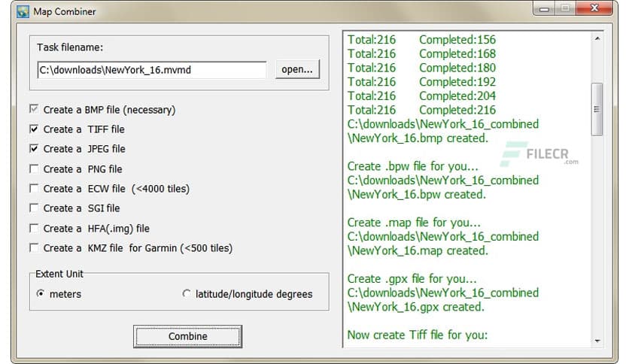Click 'Create .bpw file for you...' line

coord(413,166)
